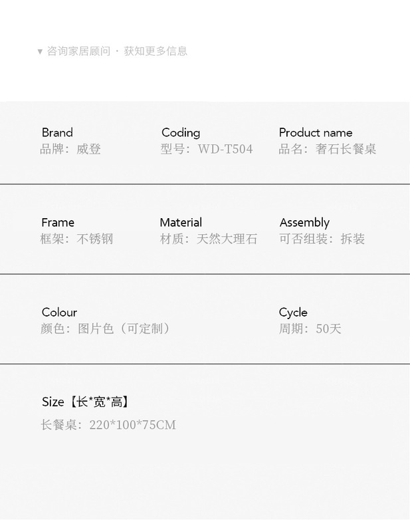Select the Coding heading
The width and height of the screenshot is (410, 532).
point(181,132)
